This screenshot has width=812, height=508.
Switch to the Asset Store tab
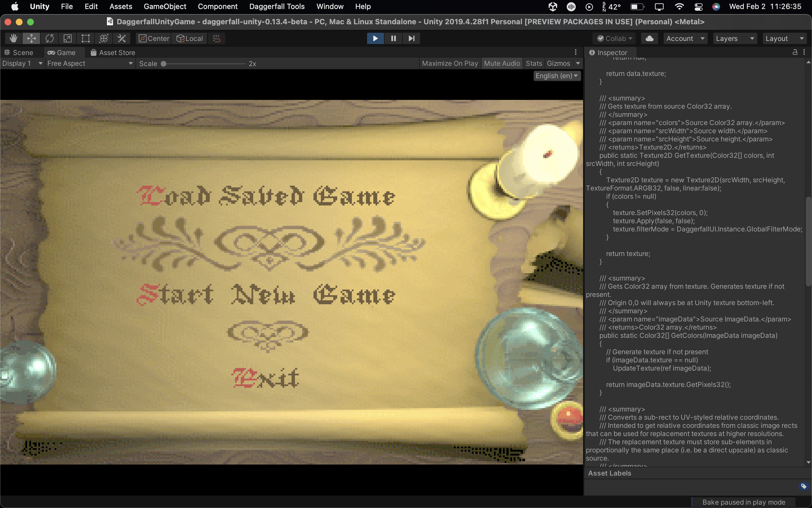click(x=113, y=52)
